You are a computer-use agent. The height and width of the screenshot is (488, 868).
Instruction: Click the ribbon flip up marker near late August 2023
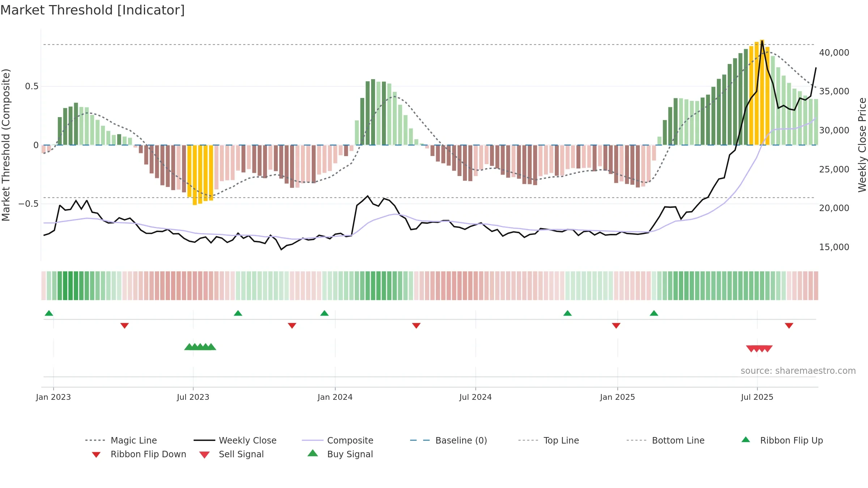click(x=238, y=313)
